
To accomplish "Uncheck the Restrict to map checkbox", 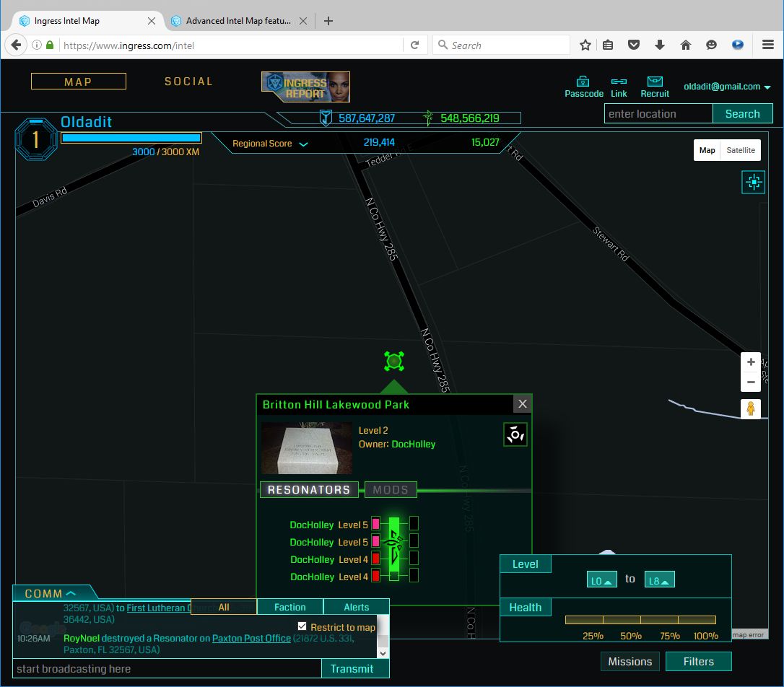I will click(x=302, y=626).
